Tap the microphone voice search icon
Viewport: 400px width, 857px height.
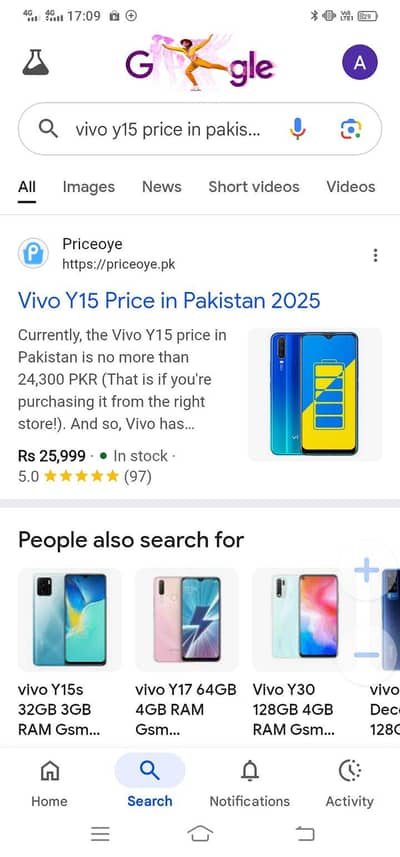coord(298,129)
